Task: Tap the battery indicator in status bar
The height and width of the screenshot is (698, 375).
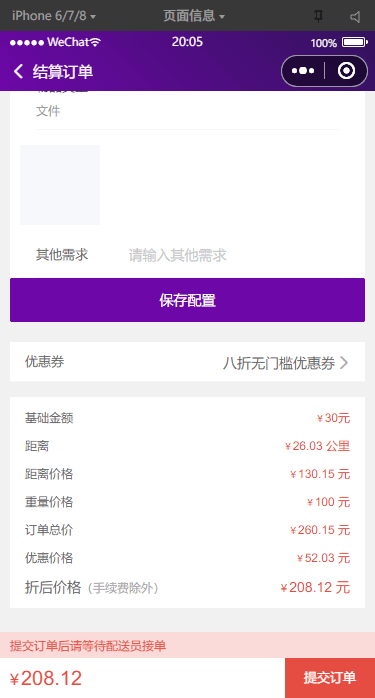Action: (355, 42)
